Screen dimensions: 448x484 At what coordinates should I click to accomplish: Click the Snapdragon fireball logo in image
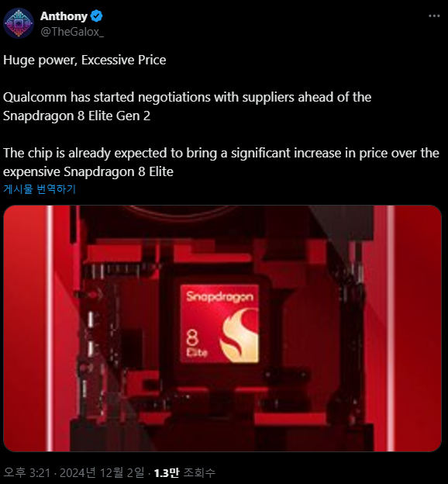[240, 335]
